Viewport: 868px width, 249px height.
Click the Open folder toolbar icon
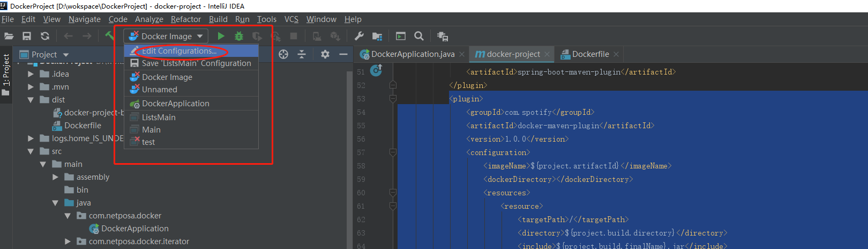(9, 36)
